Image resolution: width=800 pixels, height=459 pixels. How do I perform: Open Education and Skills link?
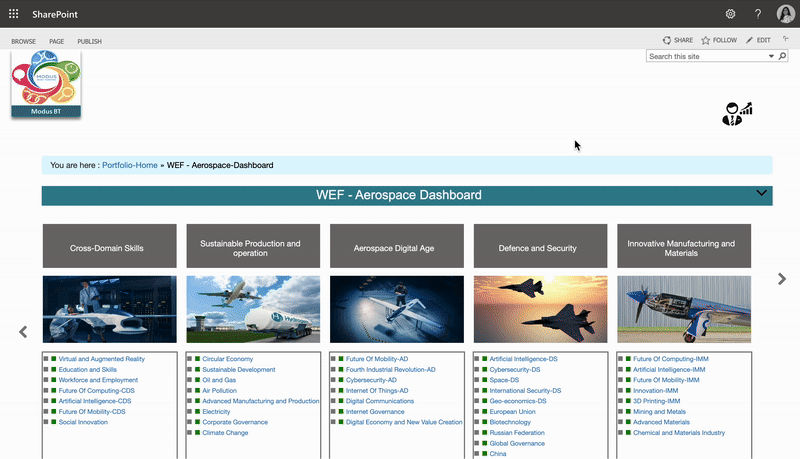[x=87, y=370]
